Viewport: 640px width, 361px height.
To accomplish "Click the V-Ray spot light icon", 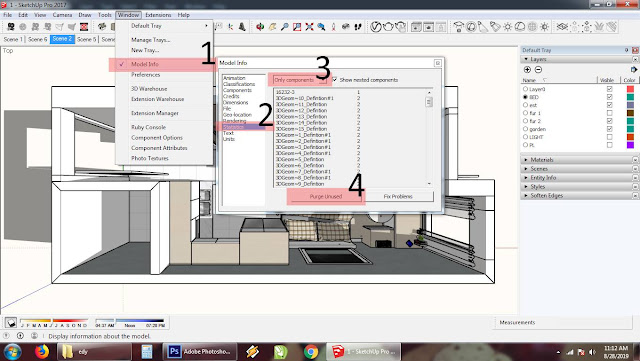I will (483, 27).
